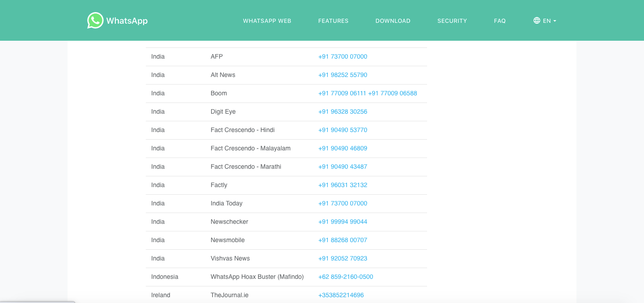
Task: Click the WhatsApp logo icon
Action: coord(95,21)
